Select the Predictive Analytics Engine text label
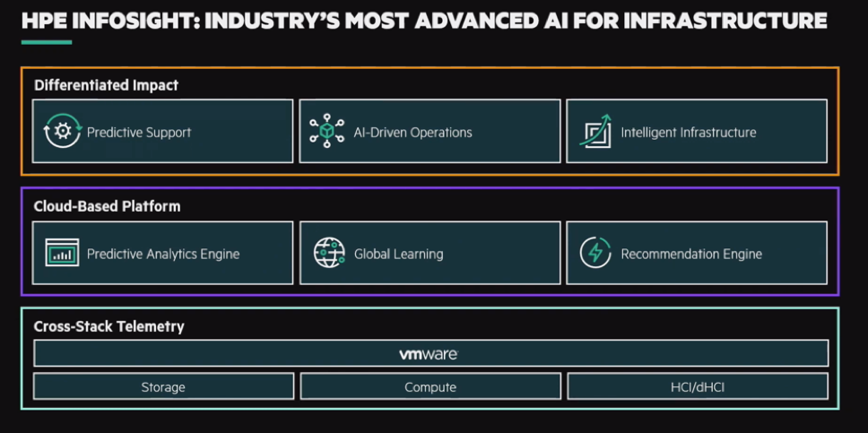This screenshot has width=868, height=433. (x=163, y=255)
